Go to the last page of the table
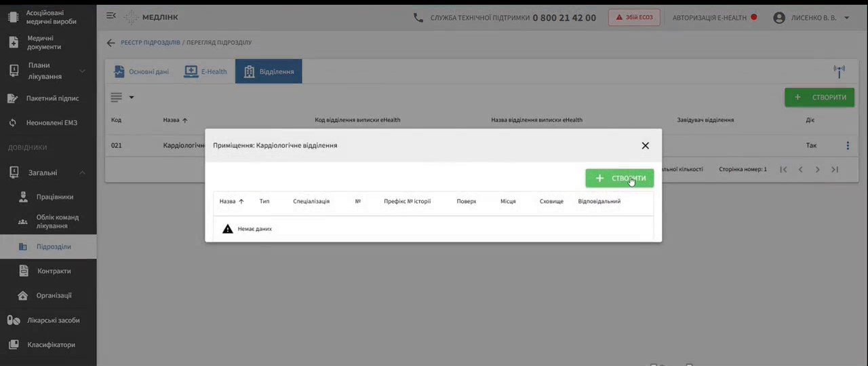The width and height of the screenshot is (868, 366). click(x=835, y=169)
